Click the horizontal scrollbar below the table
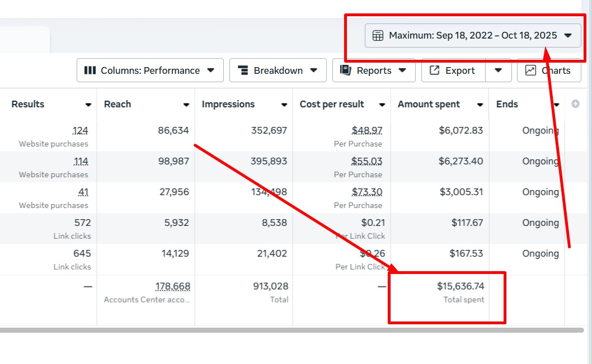 (x=280, y=330)
